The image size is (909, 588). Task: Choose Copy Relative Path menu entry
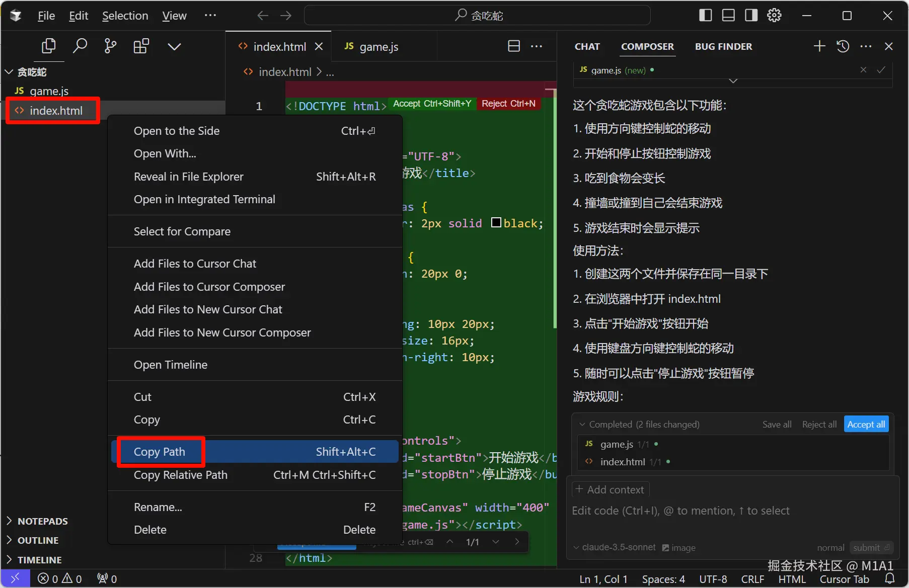pyautogui.click(x=255, y=475)
